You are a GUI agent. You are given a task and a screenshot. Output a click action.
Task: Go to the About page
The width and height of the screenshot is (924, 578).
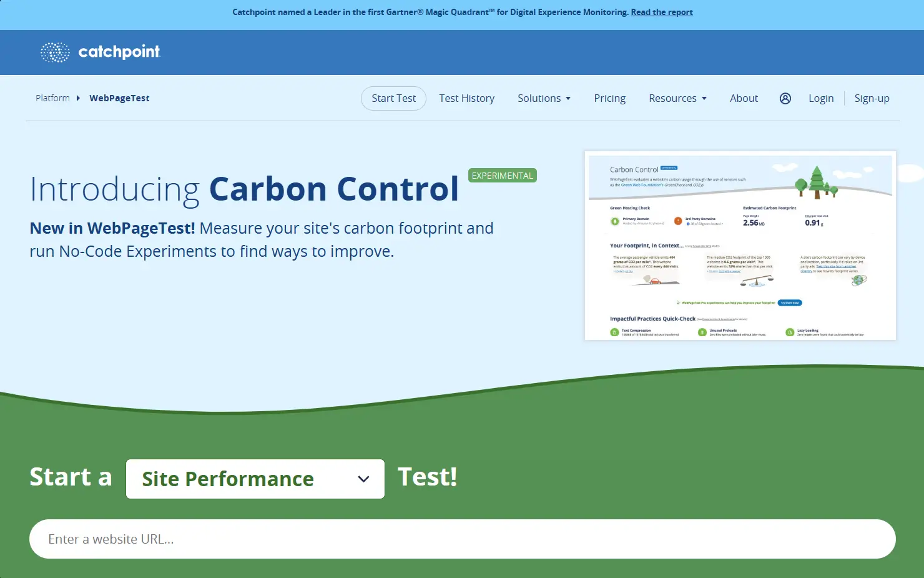pyautogui.click(x=744, y=98)
